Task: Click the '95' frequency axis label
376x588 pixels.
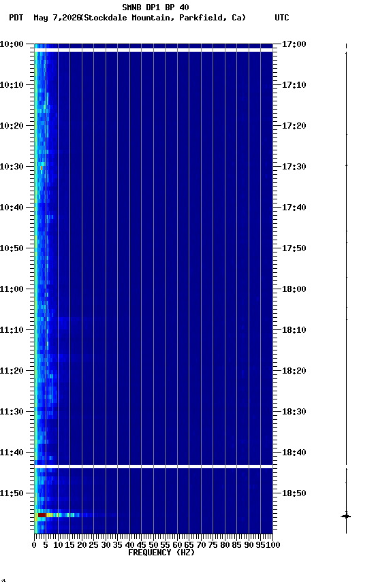Action: click(260, 546)
